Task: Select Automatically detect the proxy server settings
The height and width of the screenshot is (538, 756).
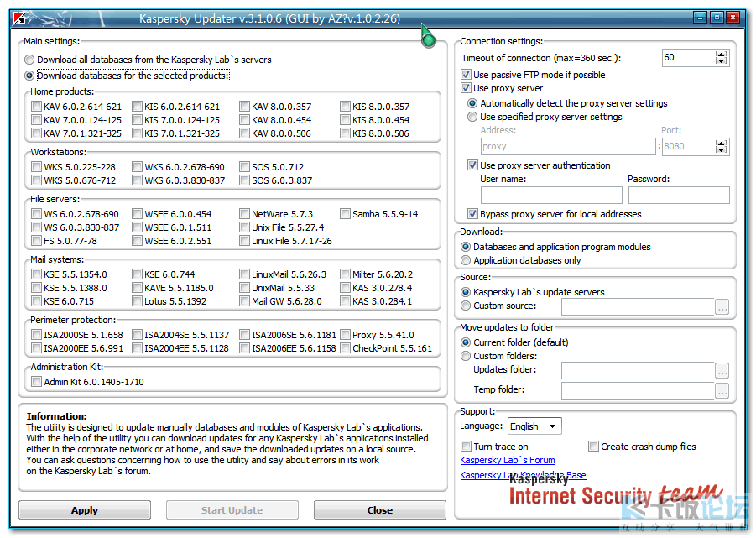Action: coord(472,103)
